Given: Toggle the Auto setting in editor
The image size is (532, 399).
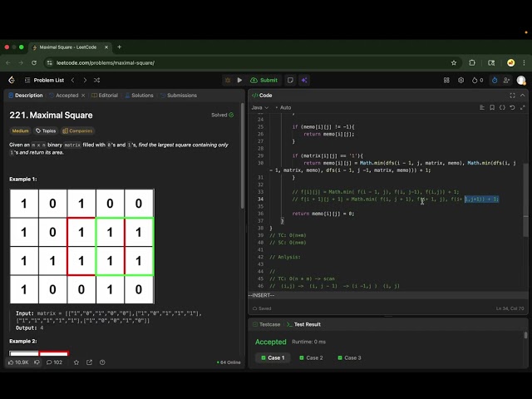Looking at the screenshot, I should pyautogui.click(x=285, y=107).
